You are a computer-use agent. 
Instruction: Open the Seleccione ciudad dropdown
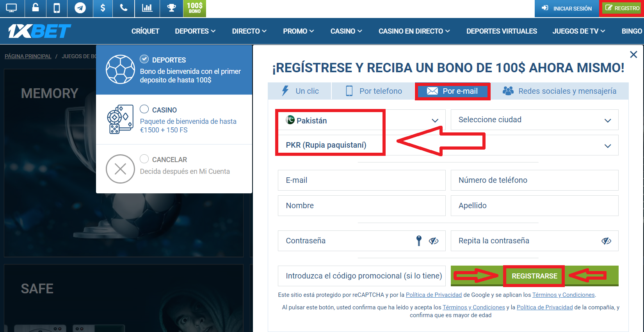(x=534, y=120)
